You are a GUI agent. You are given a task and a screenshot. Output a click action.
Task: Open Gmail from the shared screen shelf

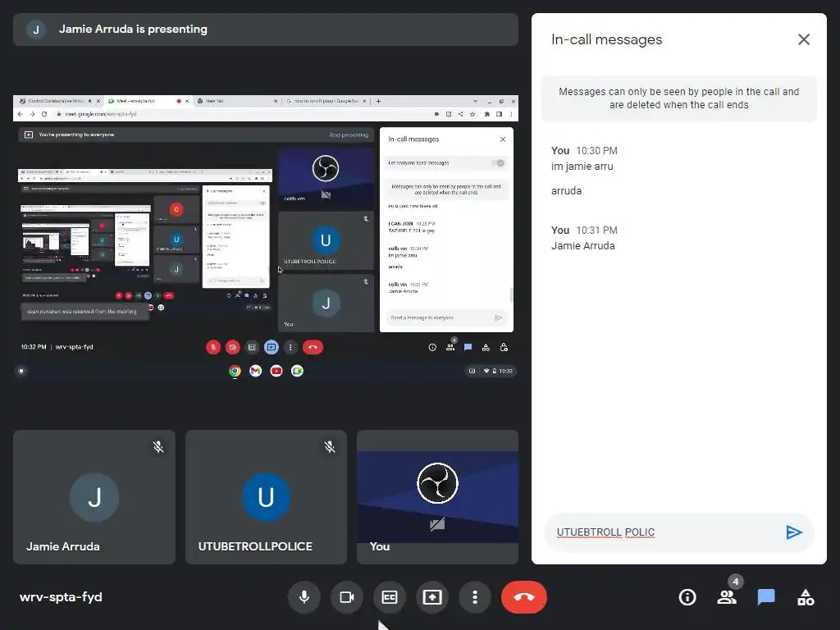(256, 371)
